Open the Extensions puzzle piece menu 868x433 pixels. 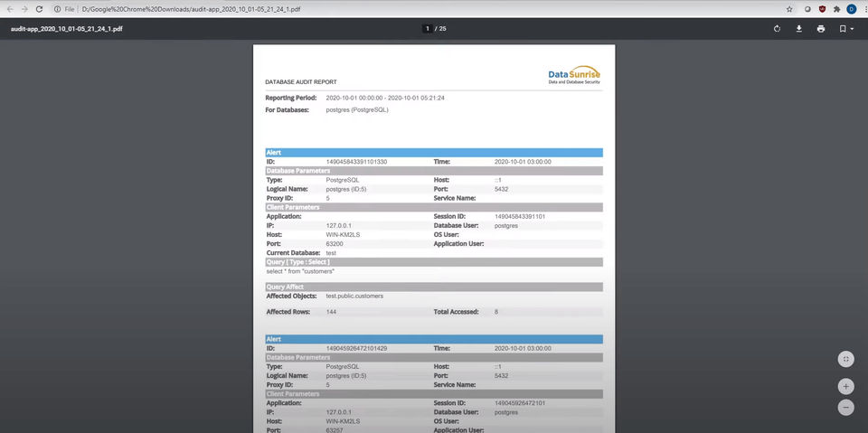point(837,9)
